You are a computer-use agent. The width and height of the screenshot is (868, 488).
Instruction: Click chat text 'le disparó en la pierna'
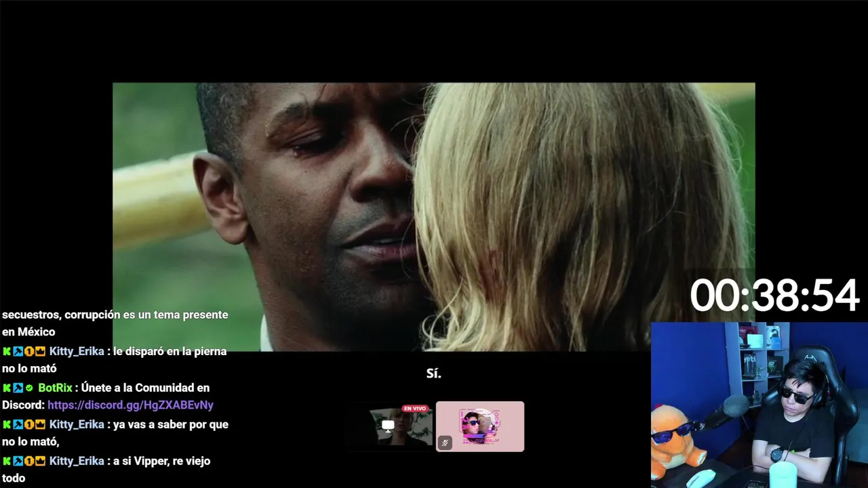tap(170, 351)
